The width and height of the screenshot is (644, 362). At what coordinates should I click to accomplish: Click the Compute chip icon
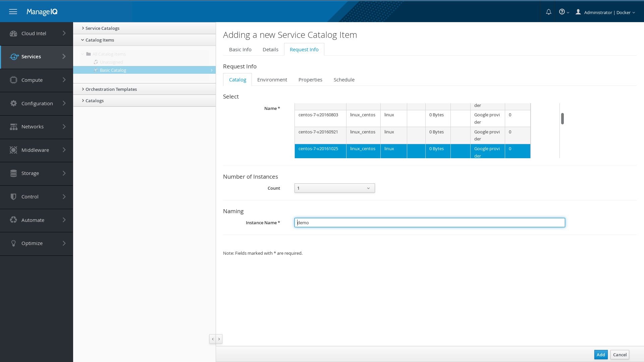click(13, 80)
